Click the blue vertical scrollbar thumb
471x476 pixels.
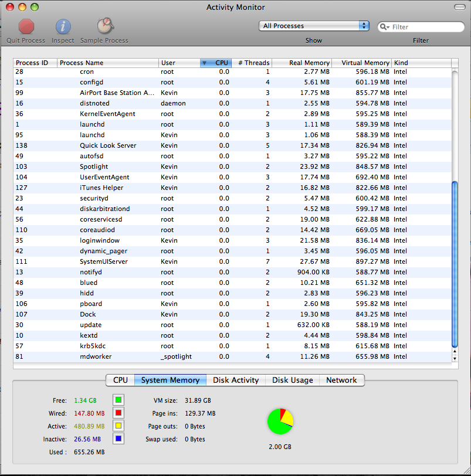click(x=455, y=264)
